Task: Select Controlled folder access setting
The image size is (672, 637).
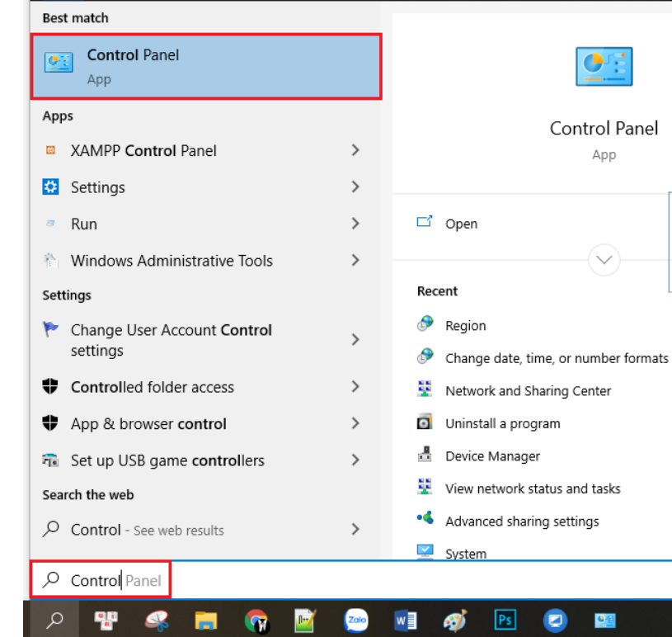Action: pos(152,387)
